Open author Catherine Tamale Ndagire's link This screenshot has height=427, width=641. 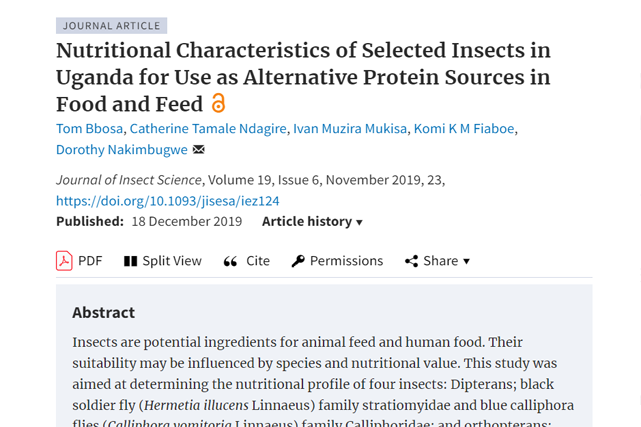coord(208,129)
